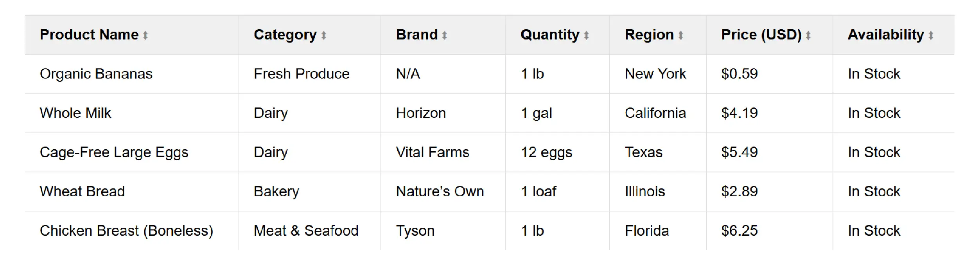Select the California region cell
The height and width of the screenshot is (265, 980).
point(655,113)
